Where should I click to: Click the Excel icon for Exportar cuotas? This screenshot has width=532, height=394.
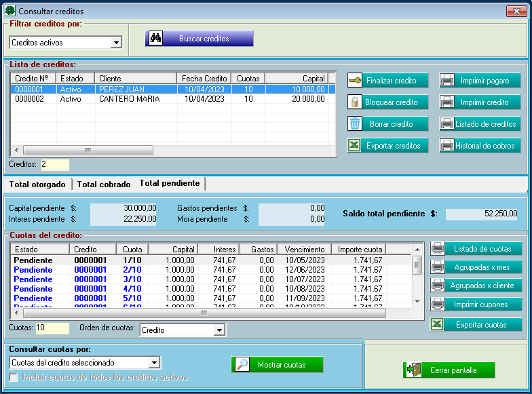[x=438, y=325]
